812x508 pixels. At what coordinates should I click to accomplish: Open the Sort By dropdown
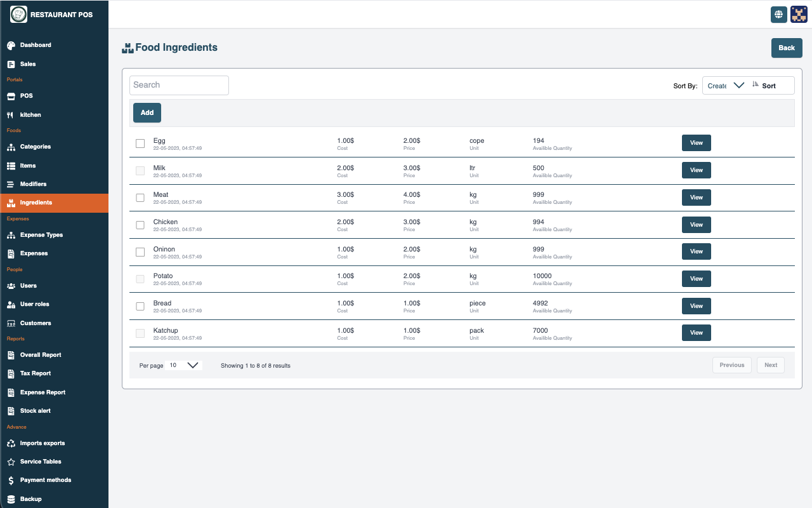[x=726, y=85]
